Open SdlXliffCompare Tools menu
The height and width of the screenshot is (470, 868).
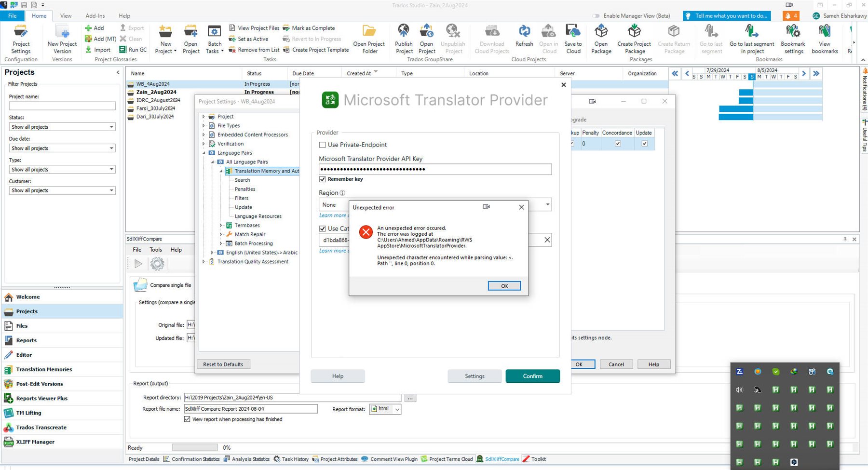click(x=156, y=250)
